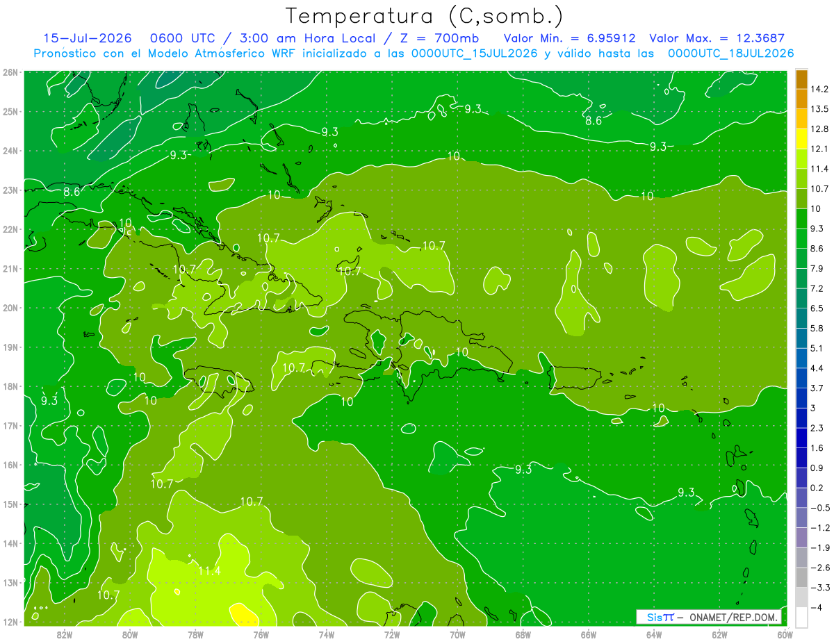Click the 18N latitude label
The width and height of the screenshot is (834, 644).
10,386
